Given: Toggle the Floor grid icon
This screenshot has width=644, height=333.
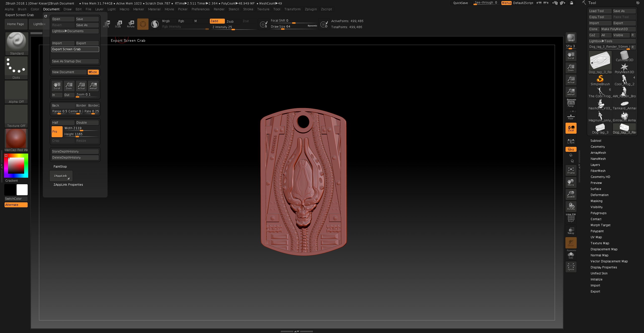Looking at the screenshot, I should coord(571,116).
